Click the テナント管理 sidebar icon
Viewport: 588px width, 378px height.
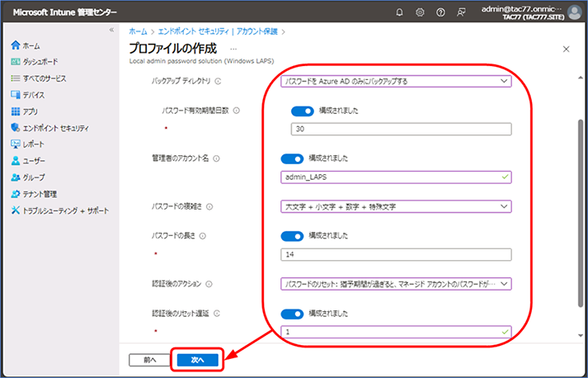coord(16,194)
